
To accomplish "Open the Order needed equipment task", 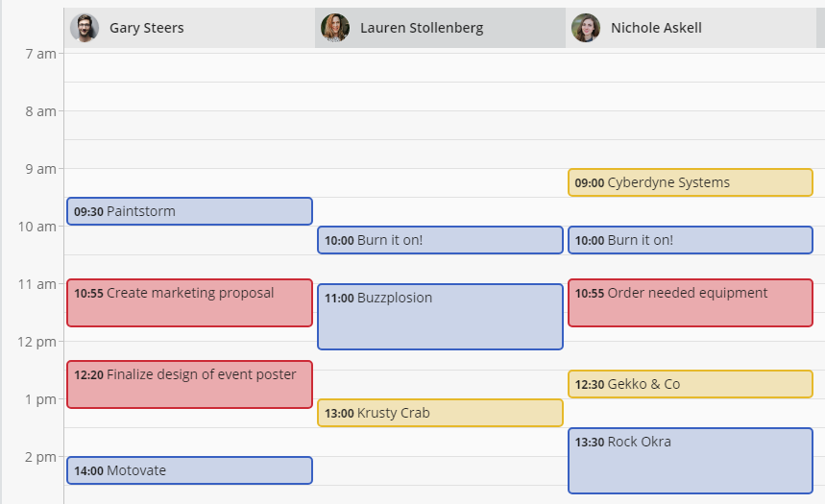I will coord(691,302).
